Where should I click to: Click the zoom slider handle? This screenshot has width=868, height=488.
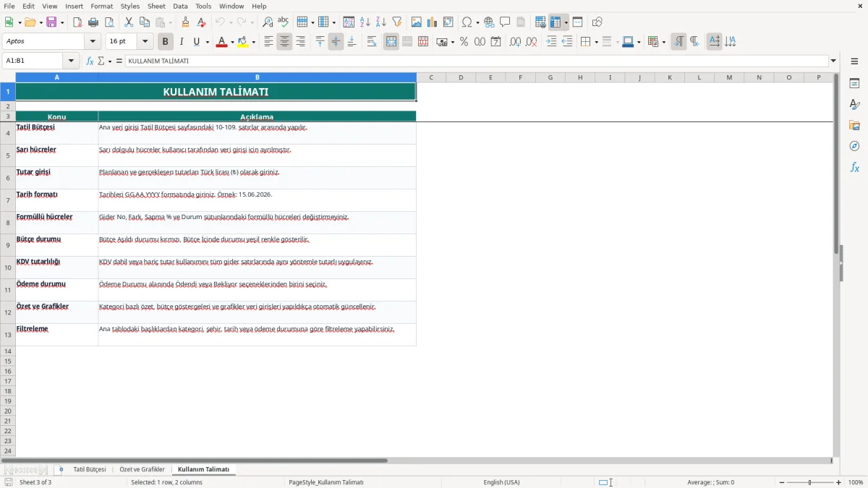pyautogui.click(x=810, y=482)
